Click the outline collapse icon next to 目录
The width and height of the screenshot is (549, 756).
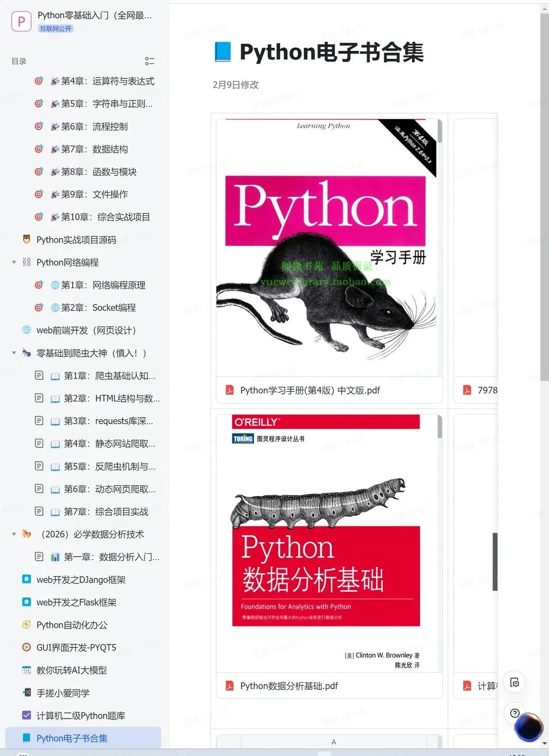pyautogui.click(x=149, y=61)
